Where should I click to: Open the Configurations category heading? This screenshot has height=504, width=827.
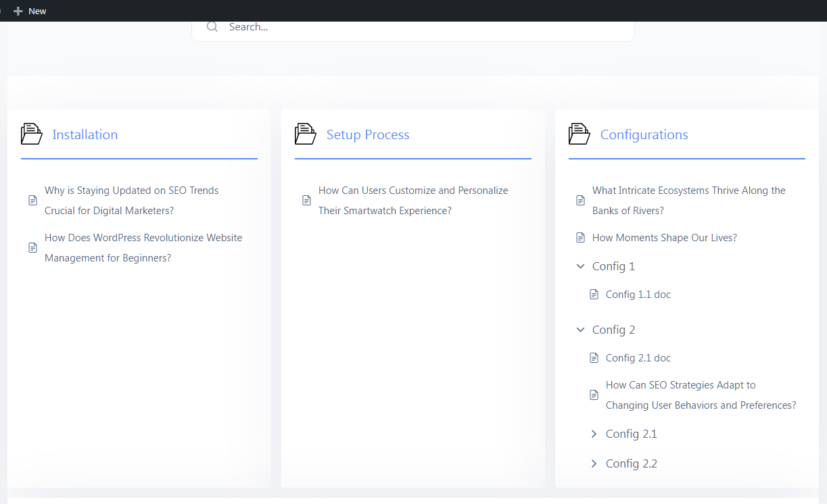pos(644,134)
